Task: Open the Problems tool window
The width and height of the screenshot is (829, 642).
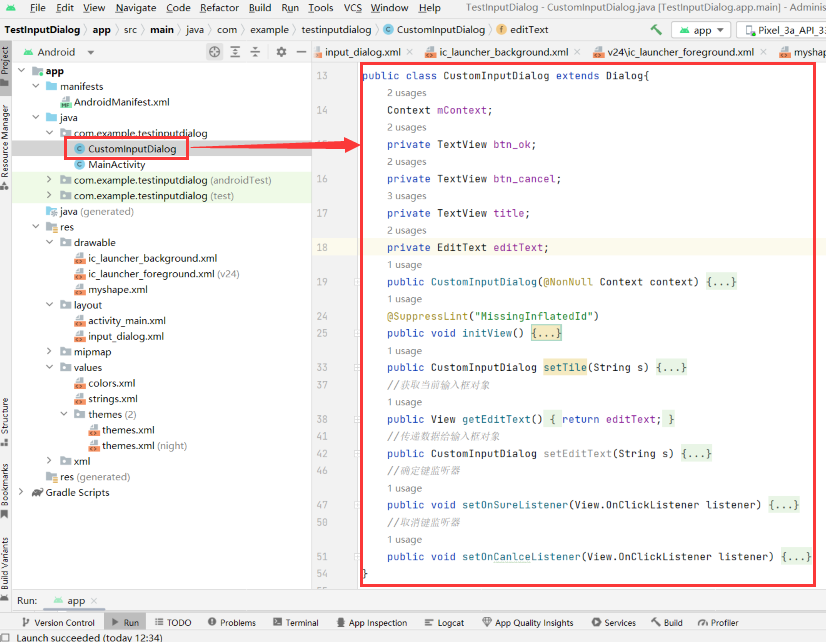Action: (x=232, y=622)
